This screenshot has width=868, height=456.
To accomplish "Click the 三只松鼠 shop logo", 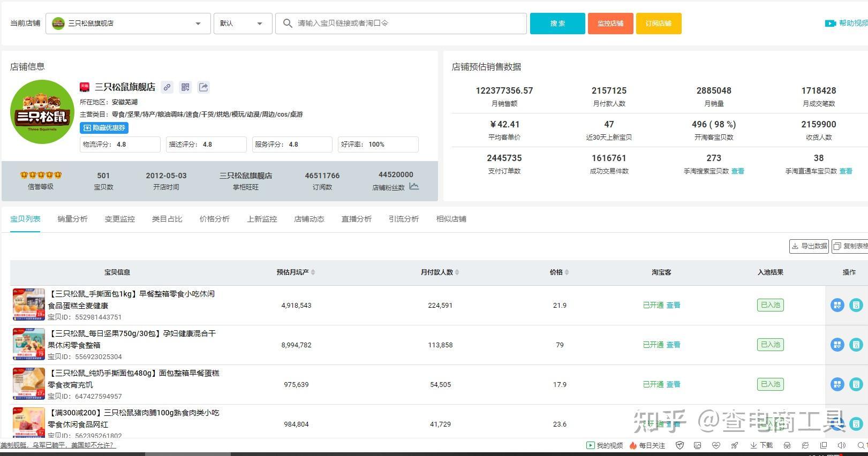I will click(x=42, y=112).
